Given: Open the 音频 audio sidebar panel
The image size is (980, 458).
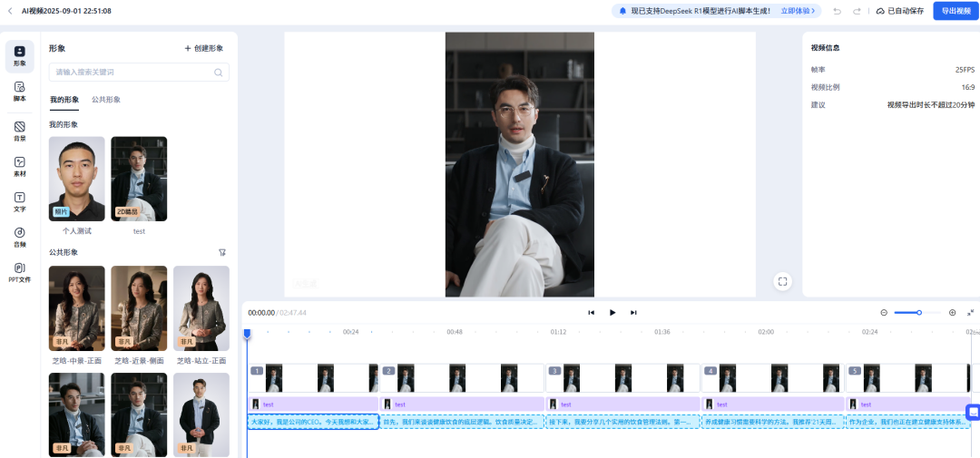Looking at the screenshot, I should (x=19, y=238).
